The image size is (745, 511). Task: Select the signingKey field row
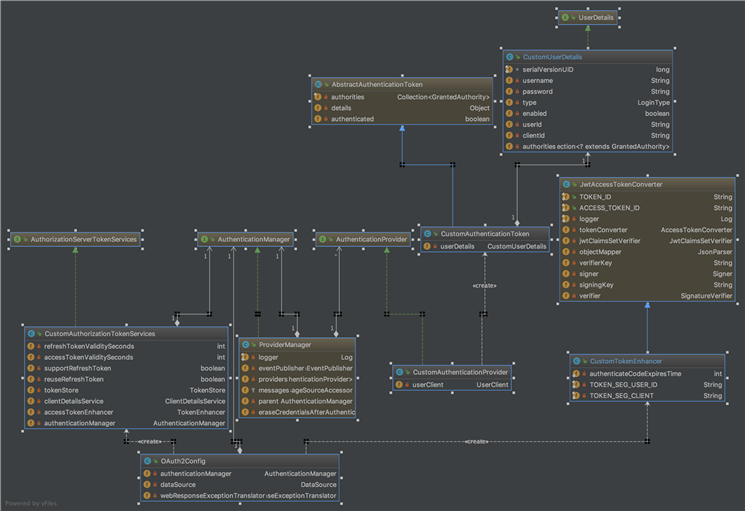(647, 284)
